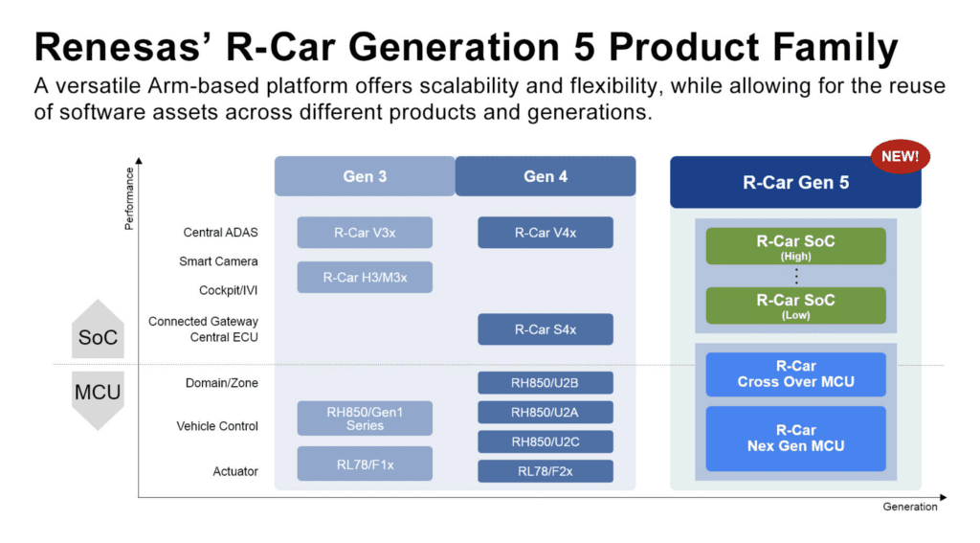Select the RL78/F1x box
Screen dimensions: 980x543
click(x=365, y=464)
